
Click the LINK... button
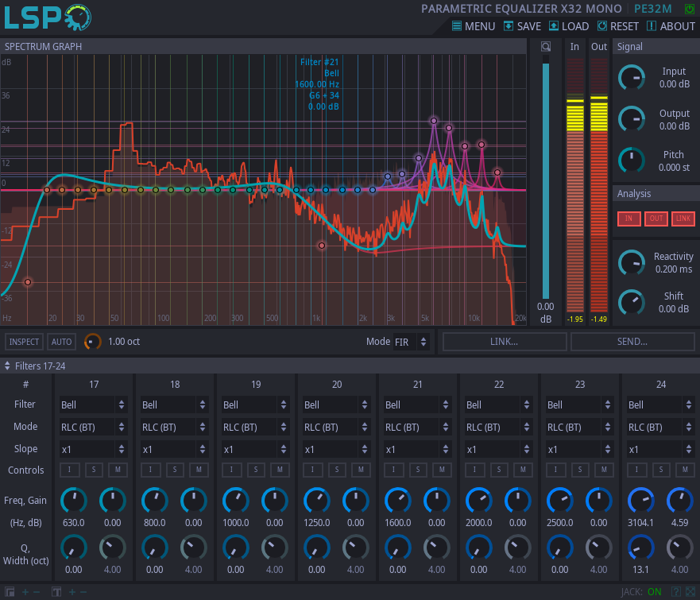click(505, 342)
